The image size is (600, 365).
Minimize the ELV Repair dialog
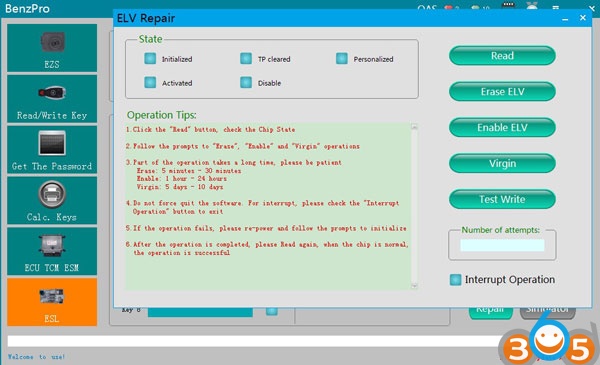565,18
